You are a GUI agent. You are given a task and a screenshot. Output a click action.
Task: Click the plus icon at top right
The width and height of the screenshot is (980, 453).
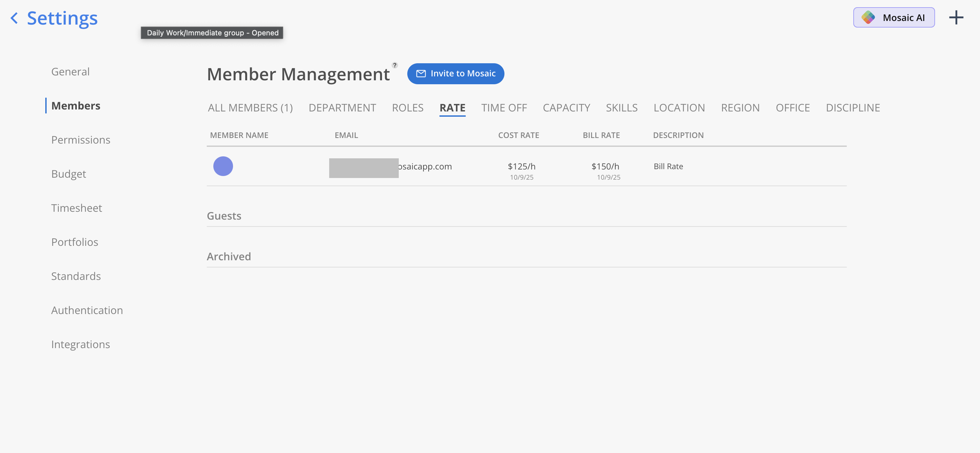(956, 17)
